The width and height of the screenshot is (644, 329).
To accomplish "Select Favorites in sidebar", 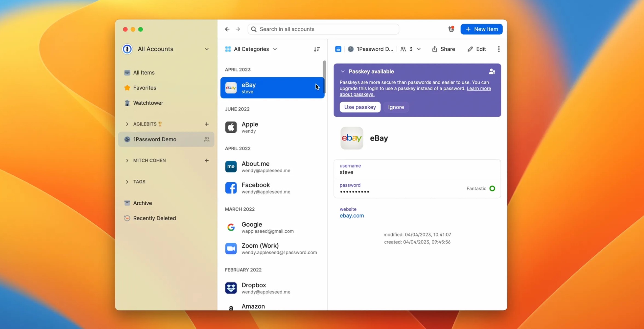I will tap(166, 88).
